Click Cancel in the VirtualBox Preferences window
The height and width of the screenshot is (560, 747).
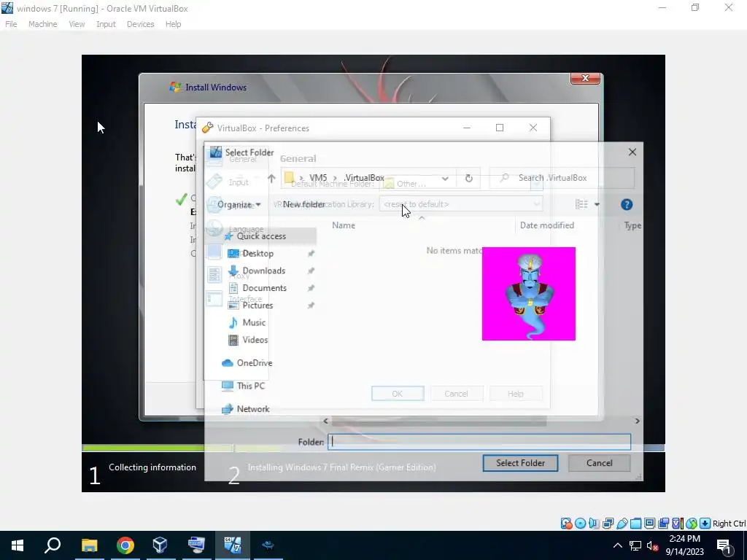[457, 394]
